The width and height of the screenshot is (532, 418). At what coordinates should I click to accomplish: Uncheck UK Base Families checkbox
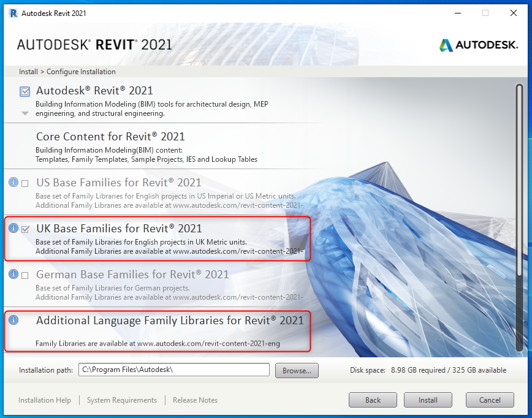(x=25, y=229)
